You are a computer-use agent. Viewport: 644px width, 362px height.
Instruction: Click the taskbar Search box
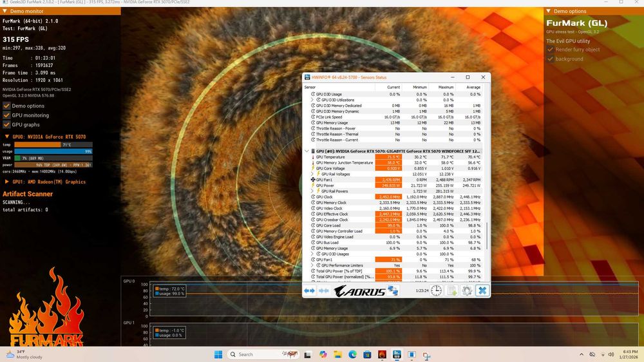[263, 354]
